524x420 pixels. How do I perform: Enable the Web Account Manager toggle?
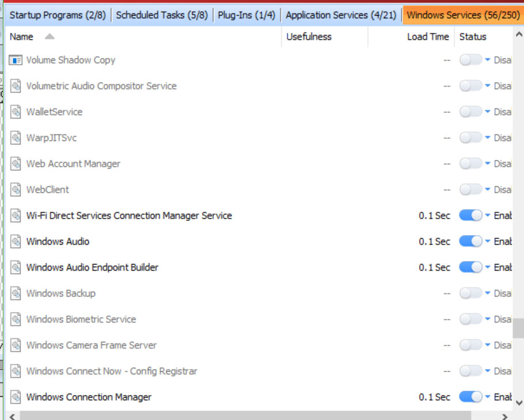pos(470,164)
